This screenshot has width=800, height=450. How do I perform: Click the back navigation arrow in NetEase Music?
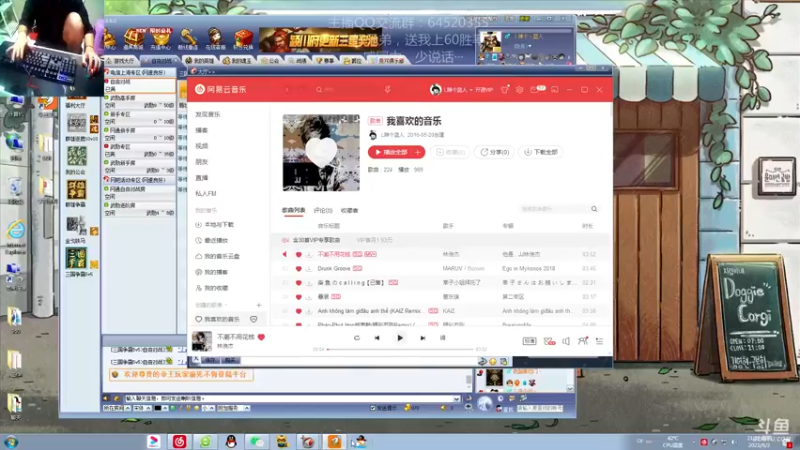(x=287, y=90)
